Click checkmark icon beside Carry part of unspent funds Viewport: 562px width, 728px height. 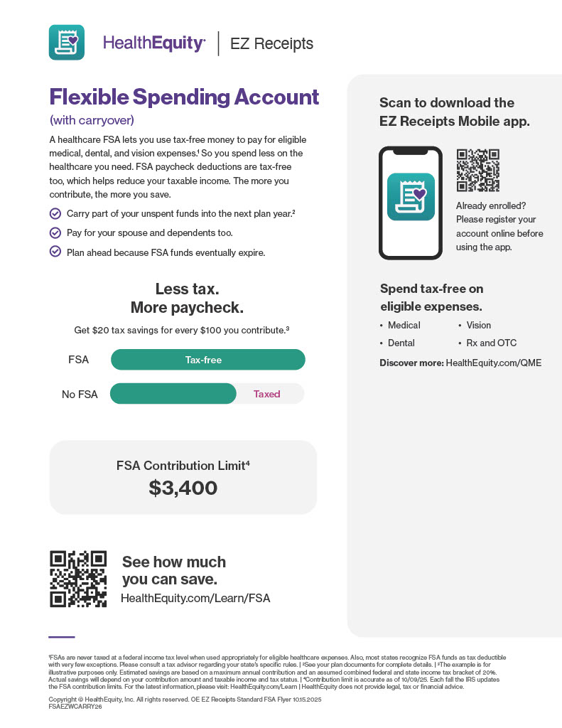(x=55, y=213)
